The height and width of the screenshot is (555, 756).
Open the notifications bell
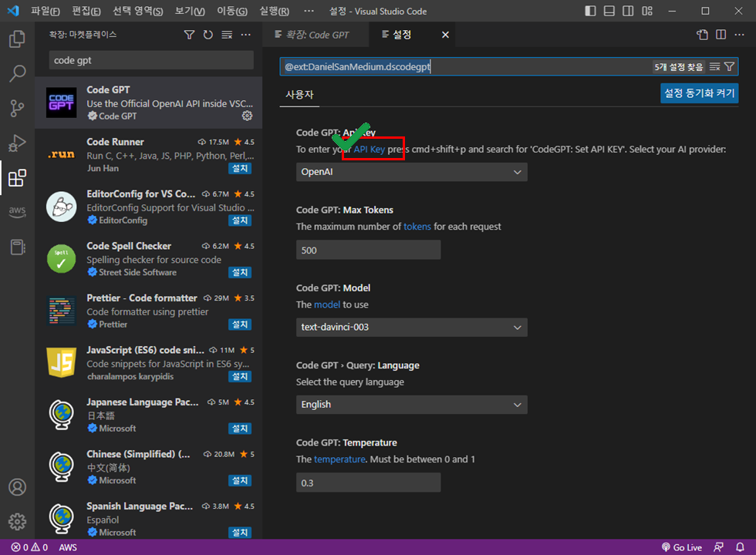(x=740, y=547)
